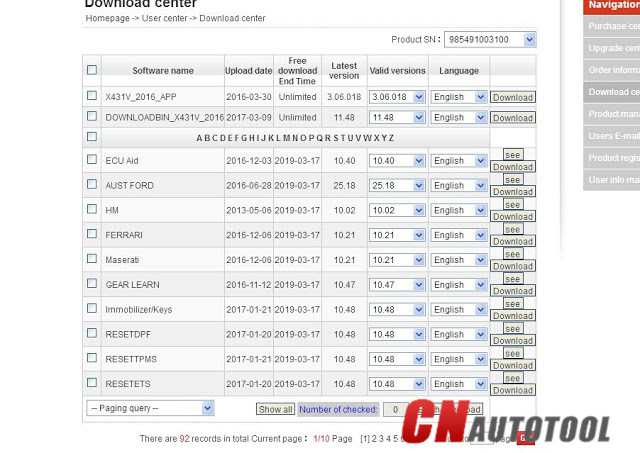Click the Show all button

(x=276, y=409)
